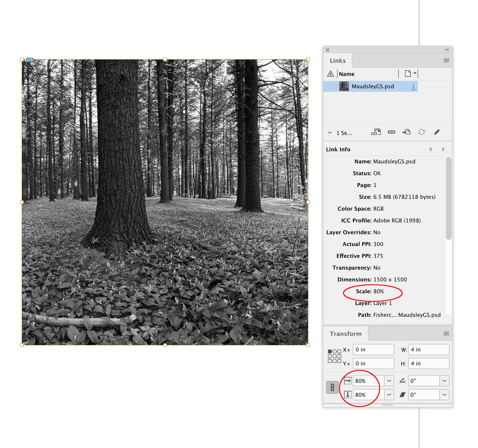Show previous link info with left arrow
Image resolution: width=478 pixels, height=448 pixels.
point(430,149)
